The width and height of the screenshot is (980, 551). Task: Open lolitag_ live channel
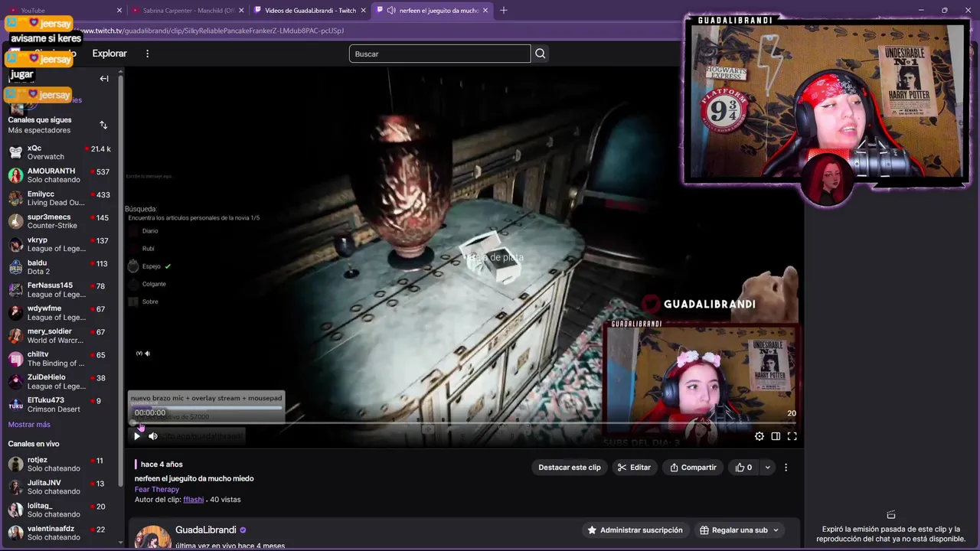60,510
